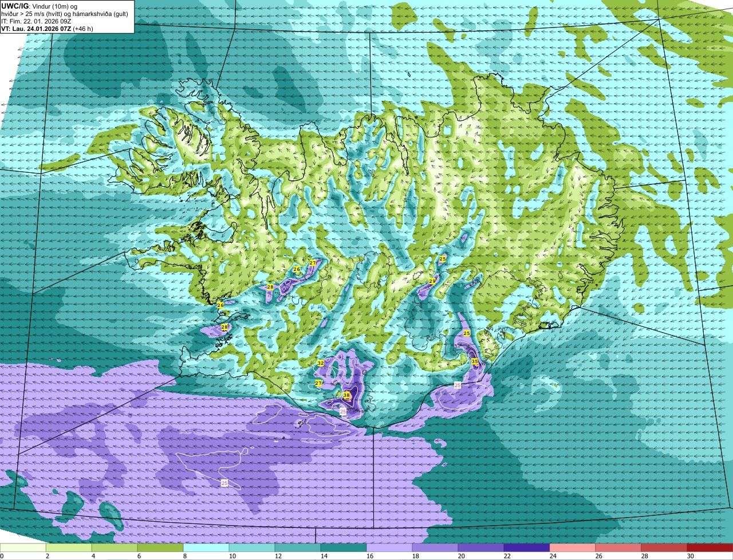Click the legend tick label '24'
733x560 pixels.
pyautogui.click(x=553, y=556)
